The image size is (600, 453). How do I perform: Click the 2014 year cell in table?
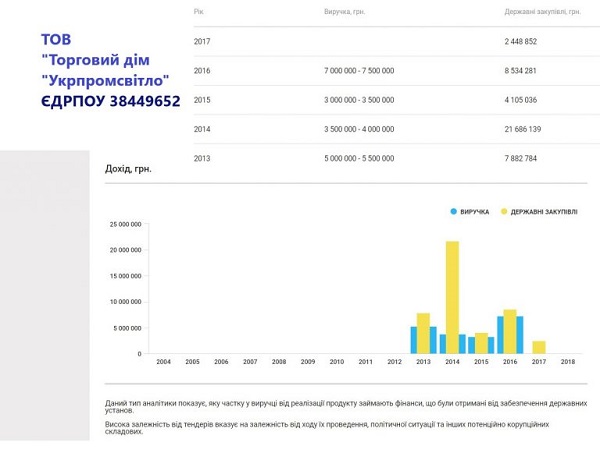(x=202, y=129)
